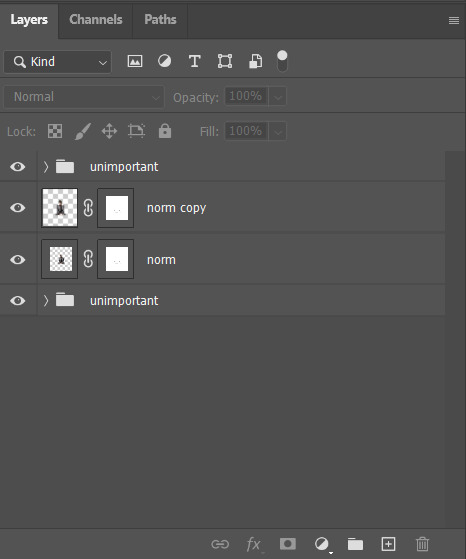This screenshot has height=559, width=466.
Task: Open the Layers panel menu
Action: point(454,21)
